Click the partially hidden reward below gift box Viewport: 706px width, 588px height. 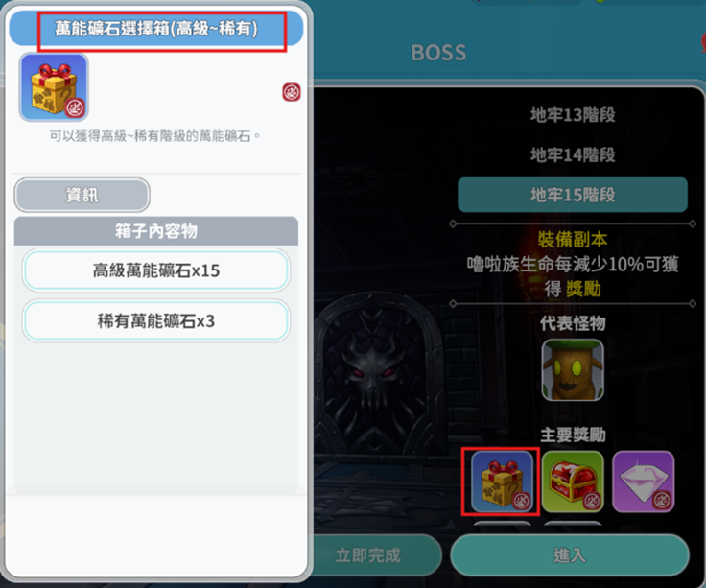click(x=502, y=523)
